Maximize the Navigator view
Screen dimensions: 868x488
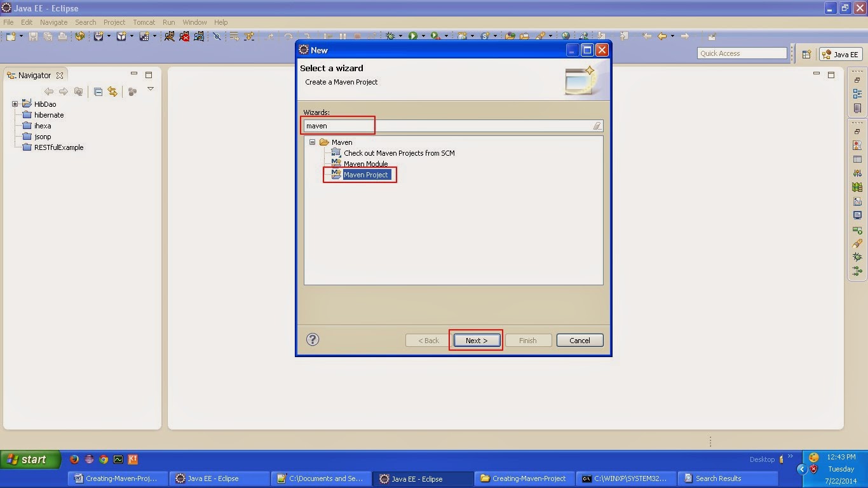pos(149,75)
